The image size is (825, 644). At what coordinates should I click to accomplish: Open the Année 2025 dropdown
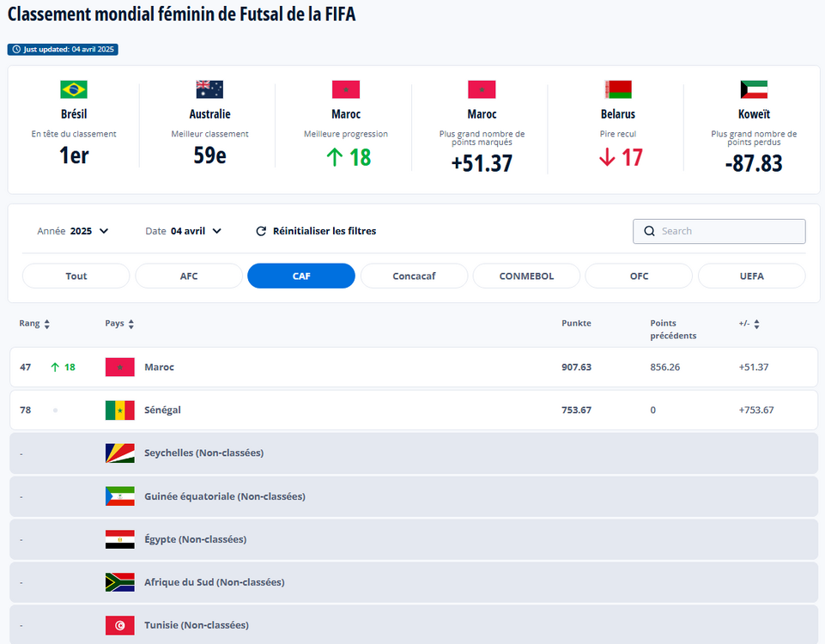(x=73, y=231)
